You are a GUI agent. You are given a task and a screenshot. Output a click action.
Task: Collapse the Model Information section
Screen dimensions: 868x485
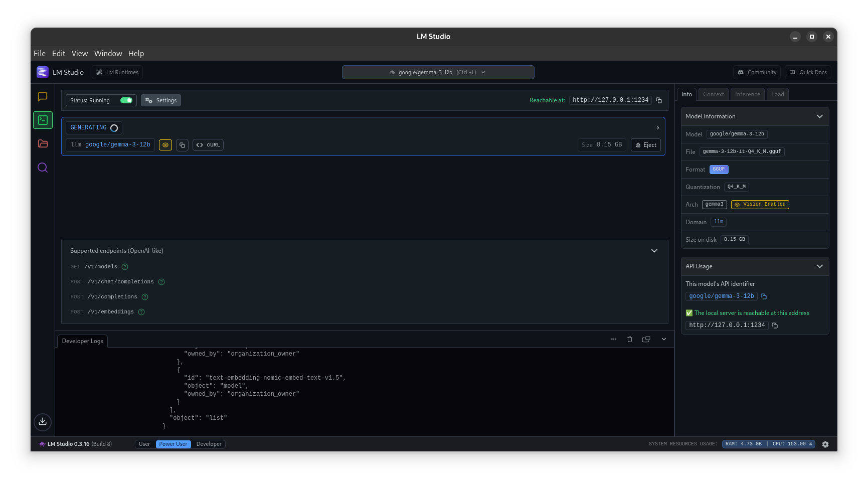coord(820,116)
